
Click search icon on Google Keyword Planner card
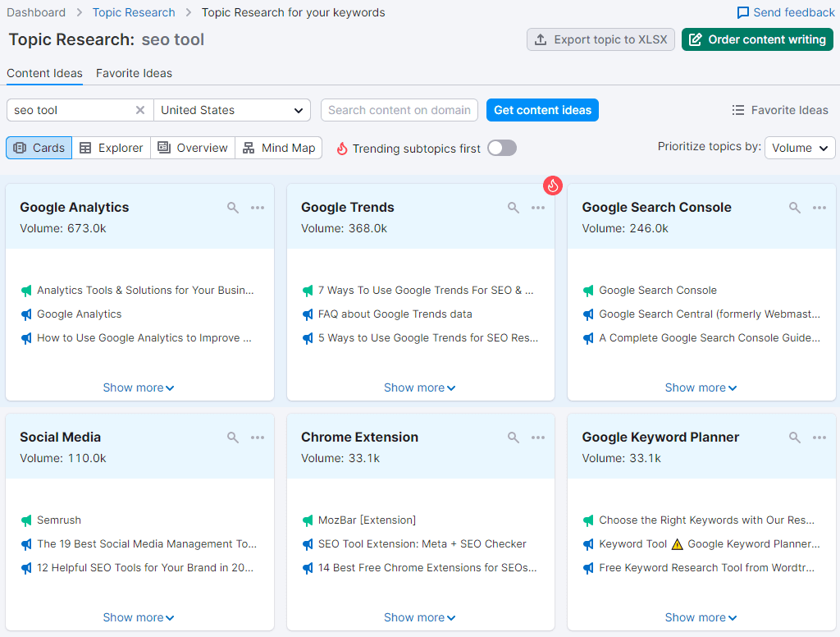pos(794,438)
